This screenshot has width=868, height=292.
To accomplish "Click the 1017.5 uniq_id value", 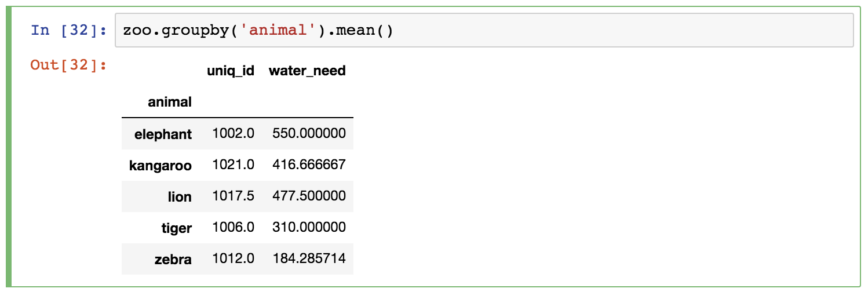I will pyautogui.click(x=233, y=196).
